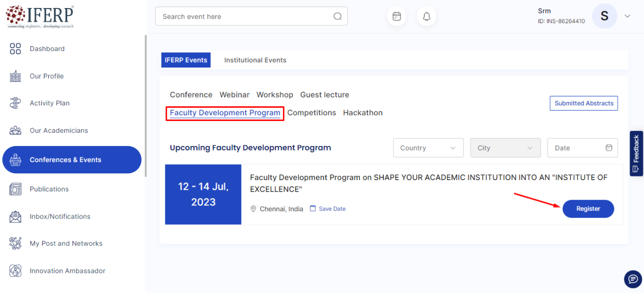The height and width of the screenshot is (293, 644).
Task: Click the calendar icon in top header
Action: (397, 17)
